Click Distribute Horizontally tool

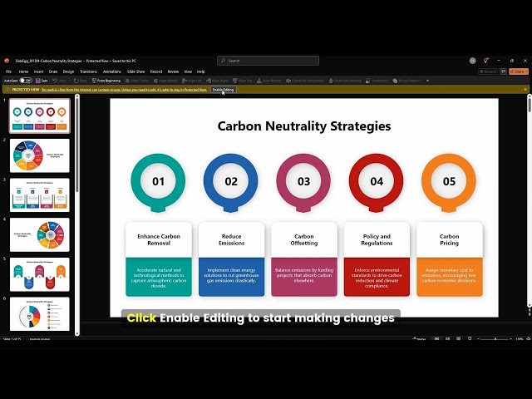click(305, 81)
